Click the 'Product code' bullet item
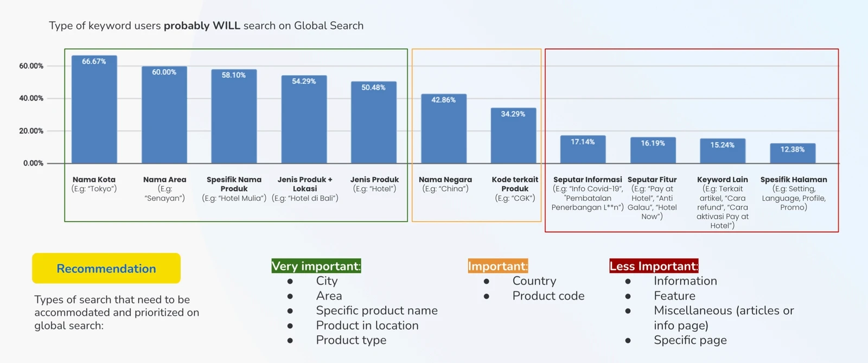This screenshot has height=363, width=868. click(x=548, y=296)
